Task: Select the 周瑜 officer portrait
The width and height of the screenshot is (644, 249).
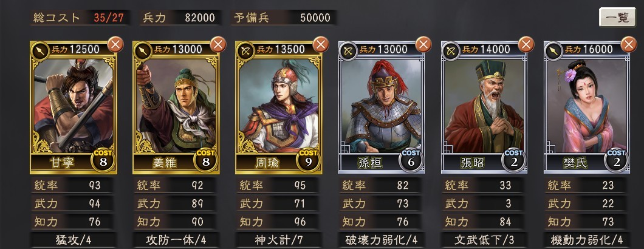Action: pos(278,106)
